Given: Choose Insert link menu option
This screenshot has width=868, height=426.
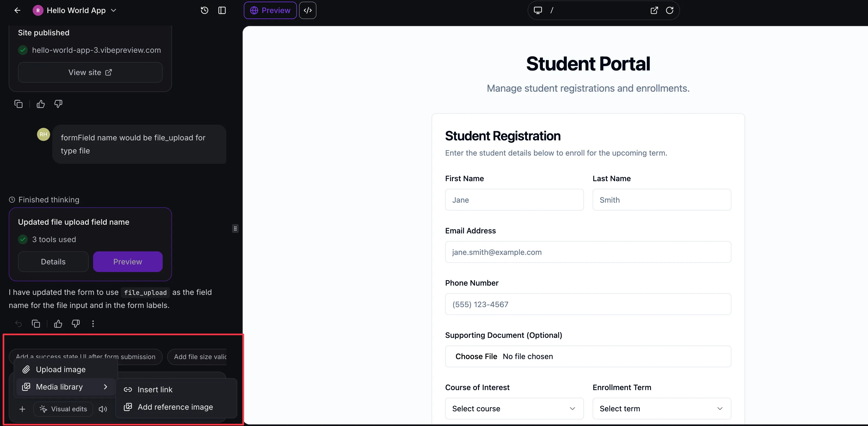Looking at the screenshot, I should tap(176, 389).
